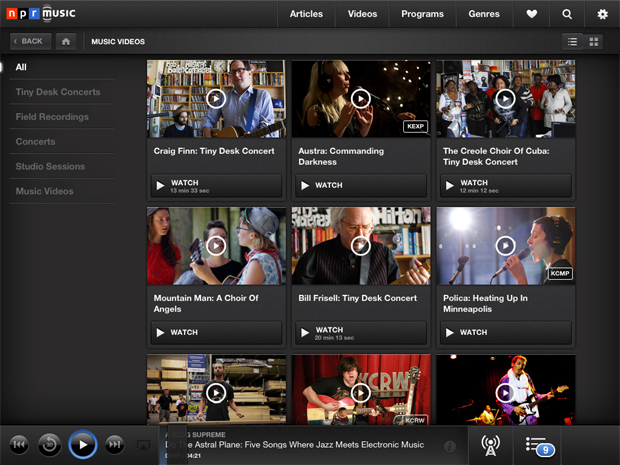620x465 pixels.
Task: Open settings via the gear icon
Action: 602,14
